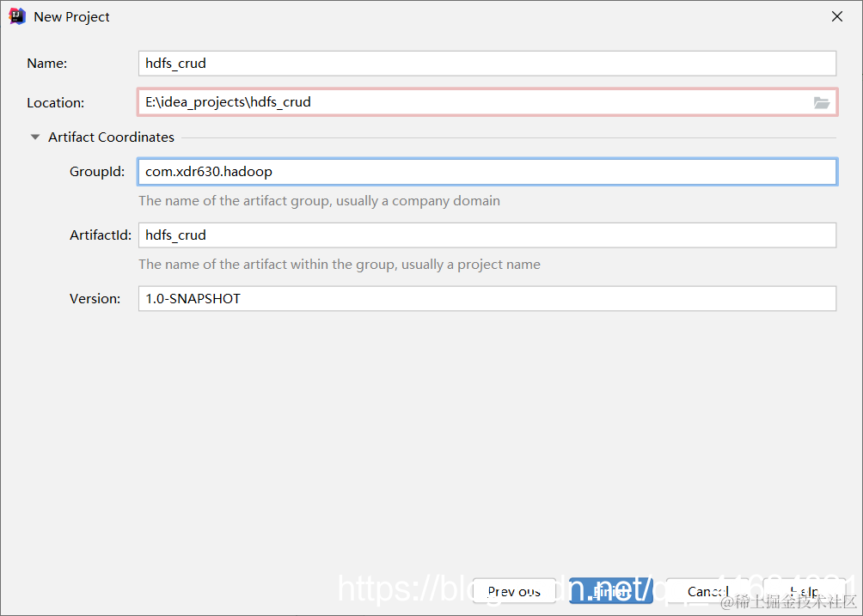Click the Version input field
This screenshot has width=863, height=616.
[487, 298]
